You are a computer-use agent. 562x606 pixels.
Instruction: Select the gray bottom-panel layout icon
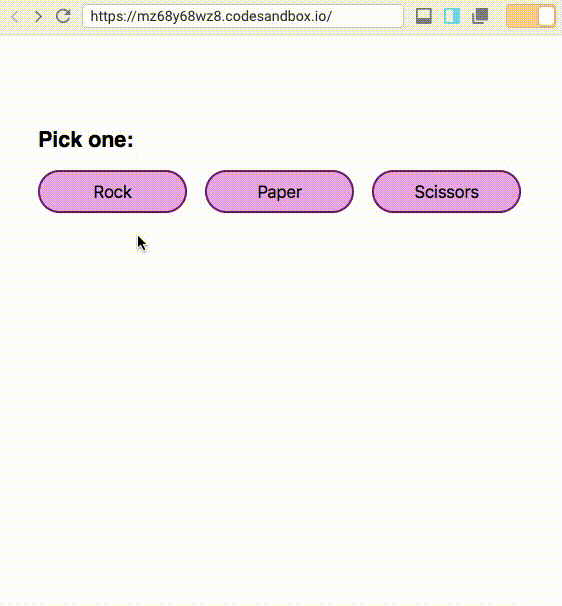click(x=424, y=16)
